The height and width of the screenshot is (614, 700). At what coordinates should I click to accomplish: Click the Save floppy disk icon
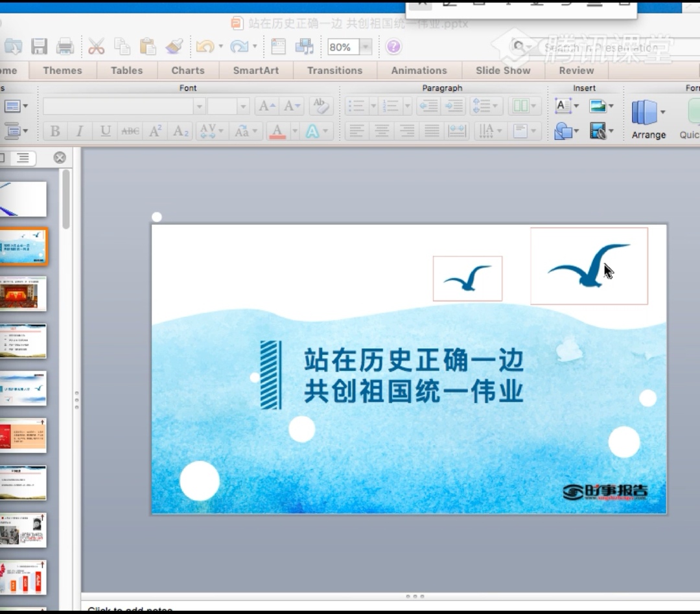[x=40, y=47]
